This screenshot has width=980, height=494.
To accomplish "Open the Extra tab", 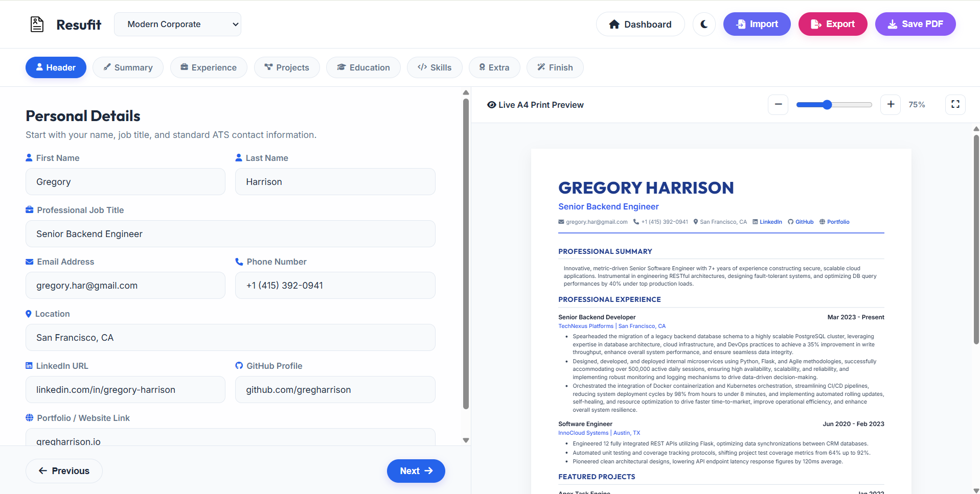I will (x=494, y=67).
